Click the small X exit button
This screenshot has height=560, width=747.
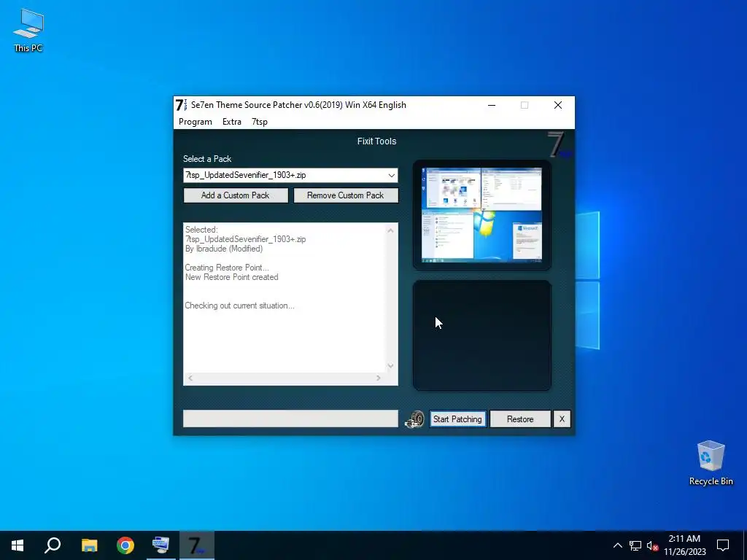click(562, 419)
